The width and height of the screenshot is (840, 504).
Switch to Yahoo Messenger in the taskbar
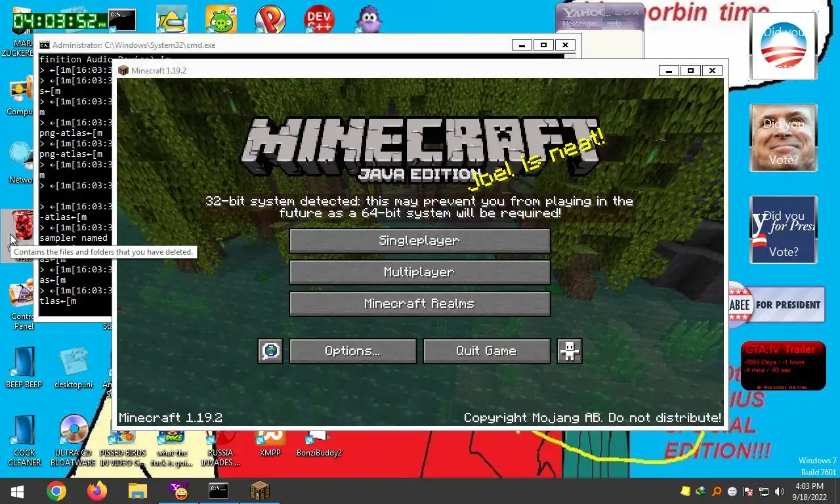[x=178, y=491]
